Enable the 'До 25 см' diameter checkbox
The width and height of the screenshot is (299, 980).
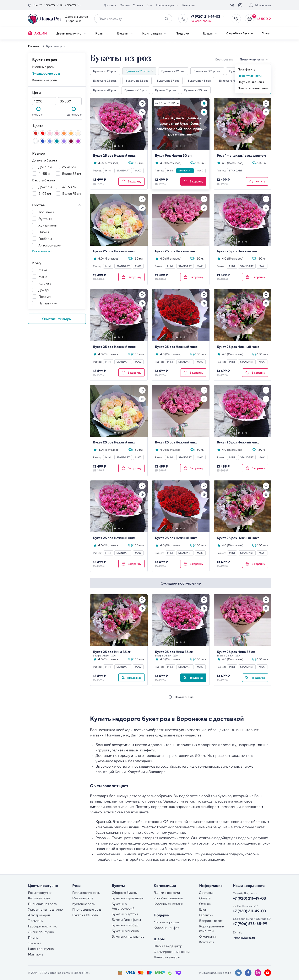(34, 167)
